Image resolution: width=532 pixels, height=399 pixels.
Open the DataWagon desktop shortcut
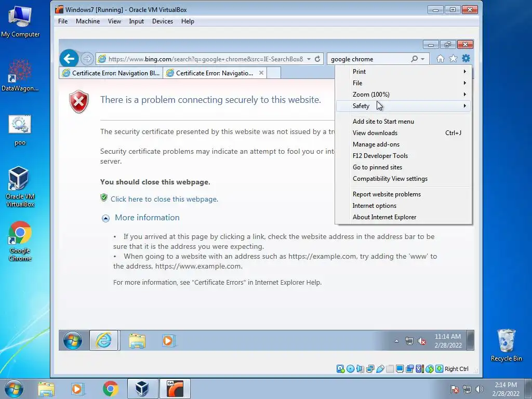tap(20, 75)
